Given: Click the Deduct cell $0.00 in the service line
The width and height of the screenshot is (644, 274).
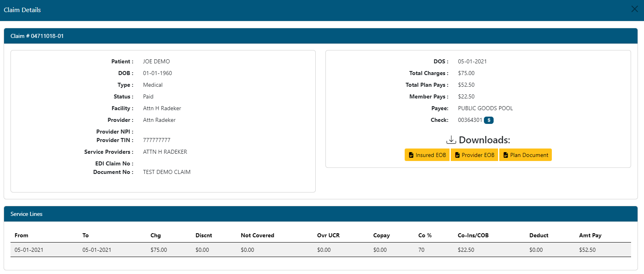Looking at the screenshot, I should (536, 250).
